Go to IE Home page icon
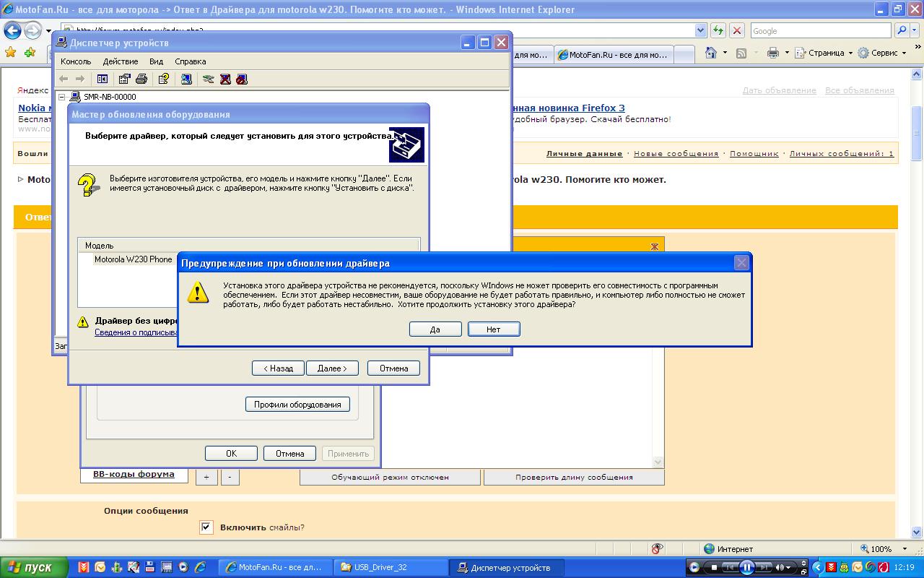The image size is (924, 578). coord(712,53)
